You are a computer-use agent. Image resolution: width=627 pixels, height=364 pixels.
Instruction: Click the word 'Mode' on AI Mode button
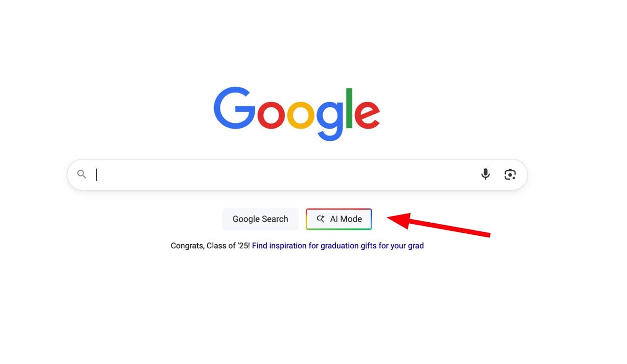(351, 219)
